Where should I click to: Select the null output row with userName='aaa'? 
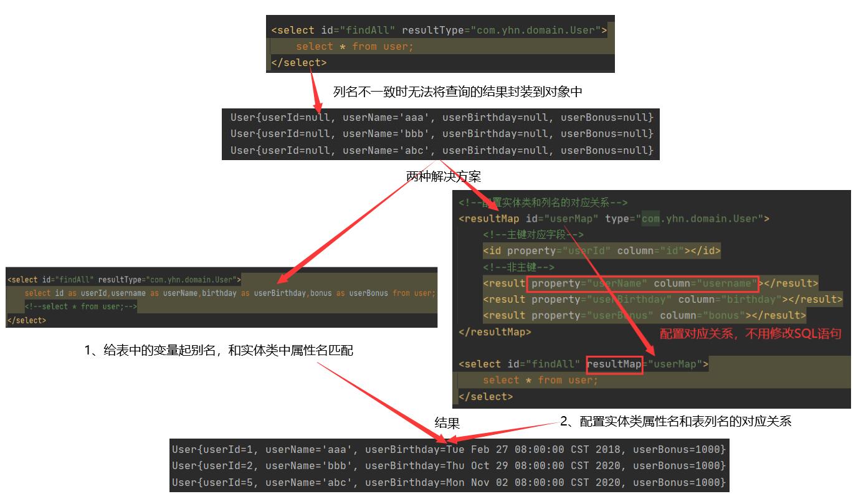point(442,117)
